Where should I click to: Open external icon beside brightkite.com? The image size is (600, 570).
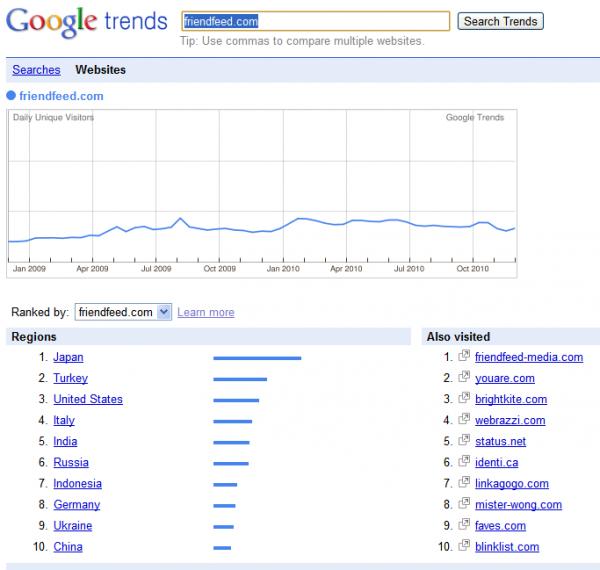464,398
